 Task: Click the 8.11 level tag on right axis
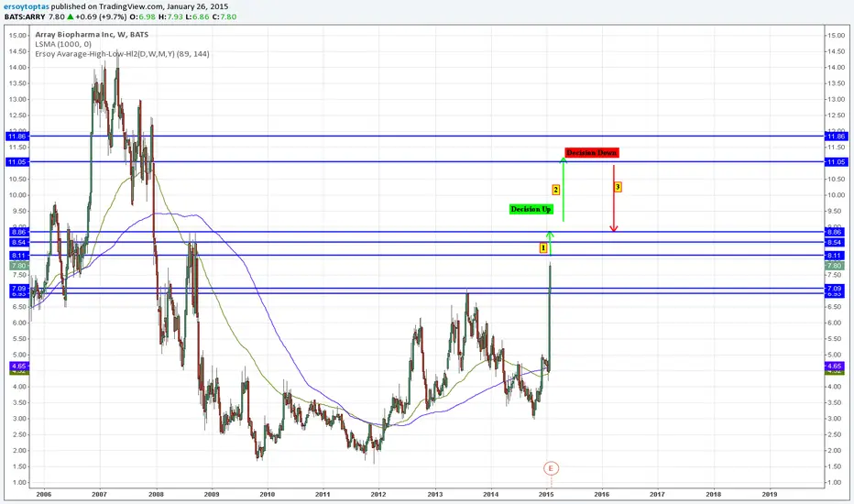click(836, 256)
